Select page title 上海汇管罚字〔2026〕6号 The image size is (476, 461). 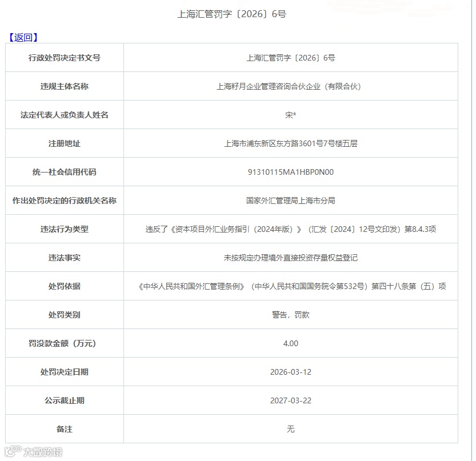pos(231,14)
